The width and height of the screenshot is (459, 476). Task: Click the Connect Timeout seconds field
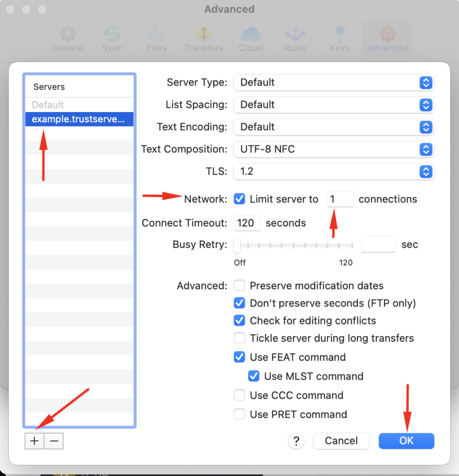(247, 223)
